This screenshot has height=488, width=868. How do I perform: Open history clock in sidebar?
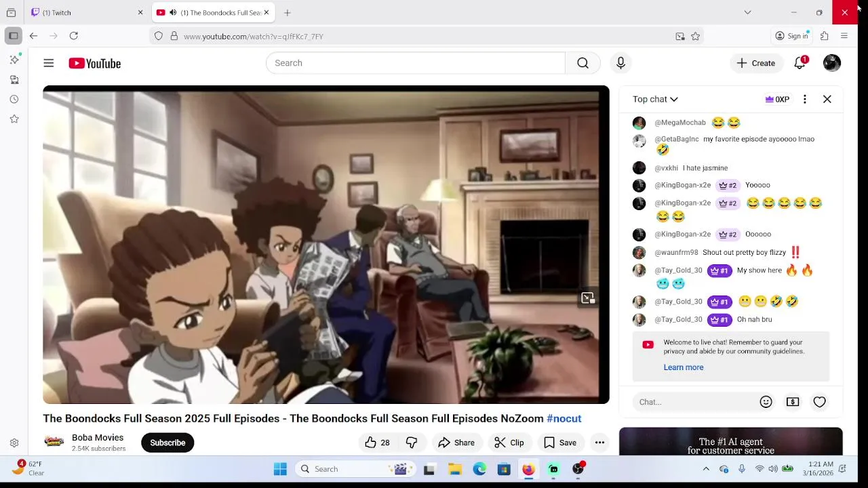click(14, 99)
